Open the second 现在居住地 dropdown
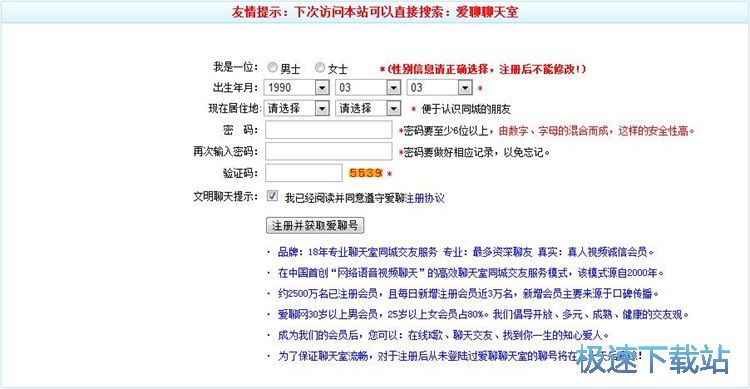The height and width of the screenshot is (389, 750). (368, 109)
